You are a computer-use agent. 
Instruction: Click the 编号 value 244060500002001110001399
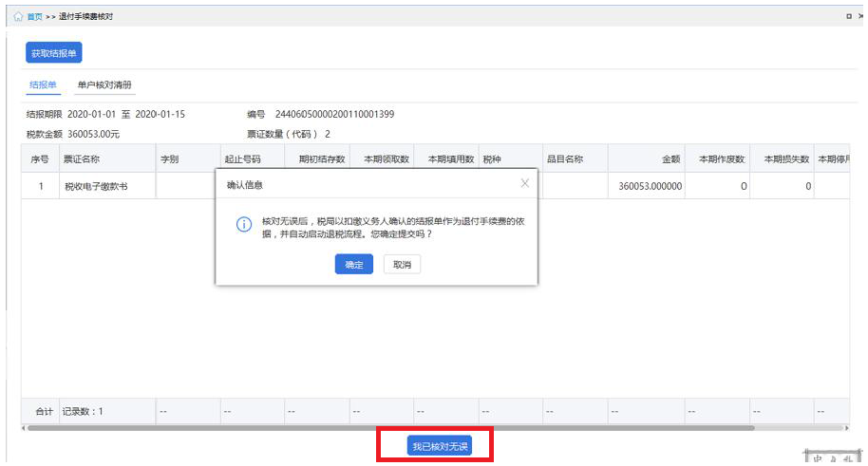334,114
